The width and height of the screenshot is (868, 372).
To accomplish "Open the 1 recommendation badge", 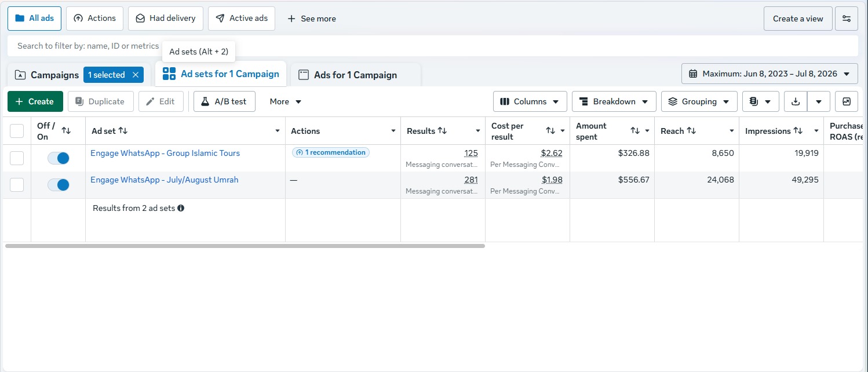I will click(331, 152).
